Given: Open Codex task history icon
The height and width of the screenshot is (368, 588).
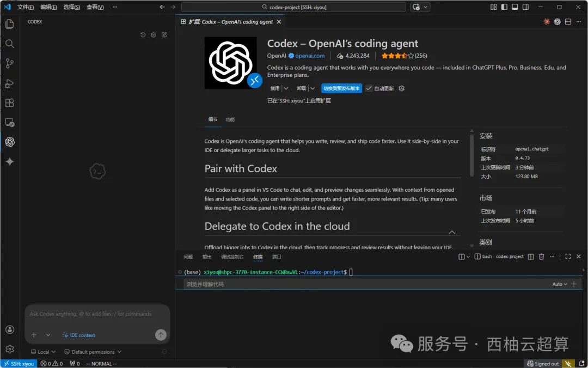Looking at the screenshot, I should point(143,35).
